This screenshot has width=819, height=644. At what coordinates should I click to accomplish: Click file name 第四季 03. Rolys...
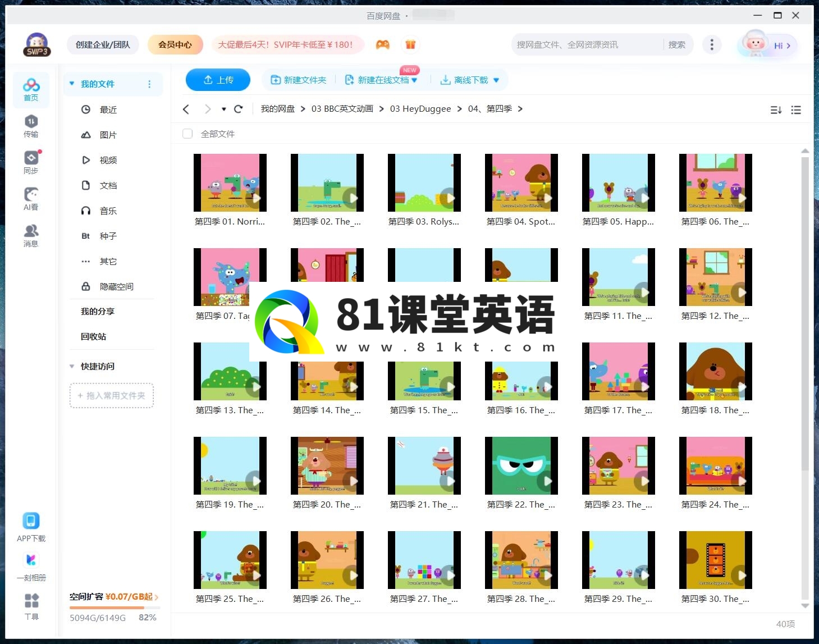tap(424, 222)
